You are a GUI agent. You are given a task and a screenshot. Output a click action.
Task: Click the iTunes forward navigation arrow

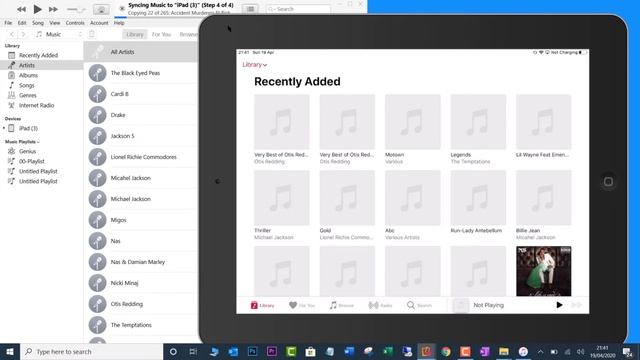(23, 34)
